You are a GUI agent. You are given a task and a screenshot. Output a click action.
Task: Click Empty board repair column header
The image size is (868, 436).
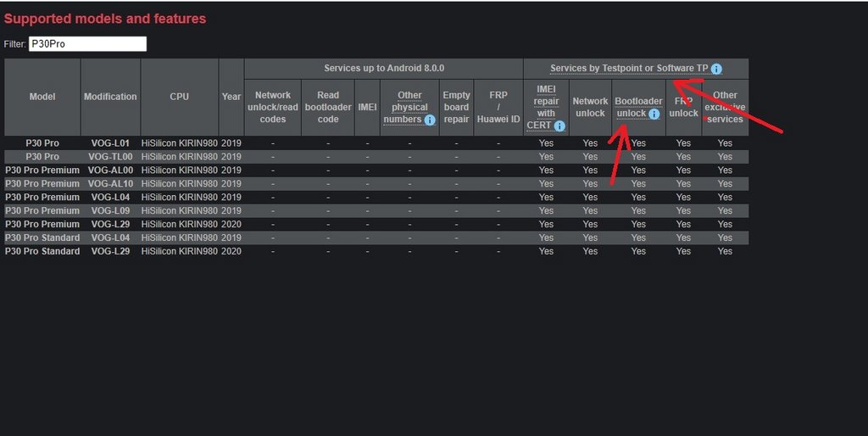click(x=456, y=107)
